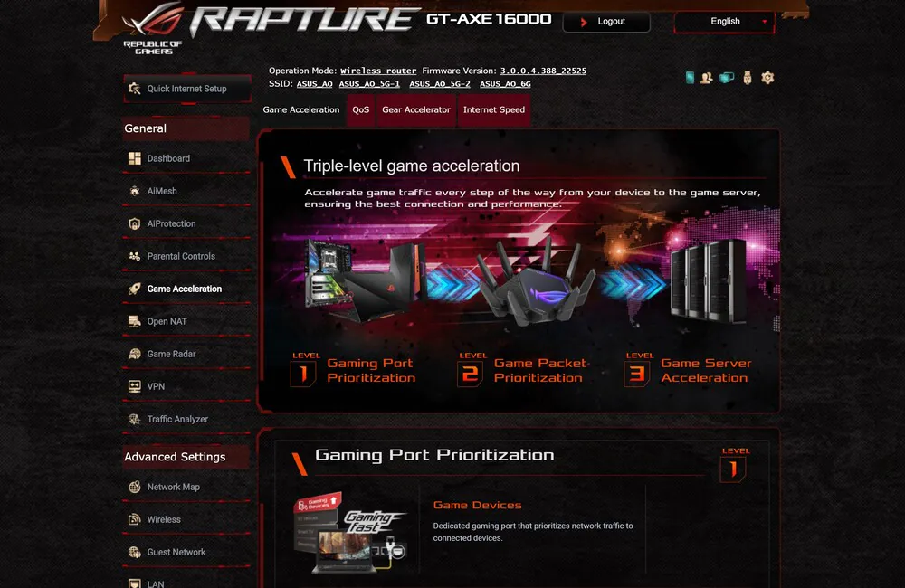
Task: Switch to the Gear Accelerator tab
Action: pyautogui.click(x=416, y=109)
